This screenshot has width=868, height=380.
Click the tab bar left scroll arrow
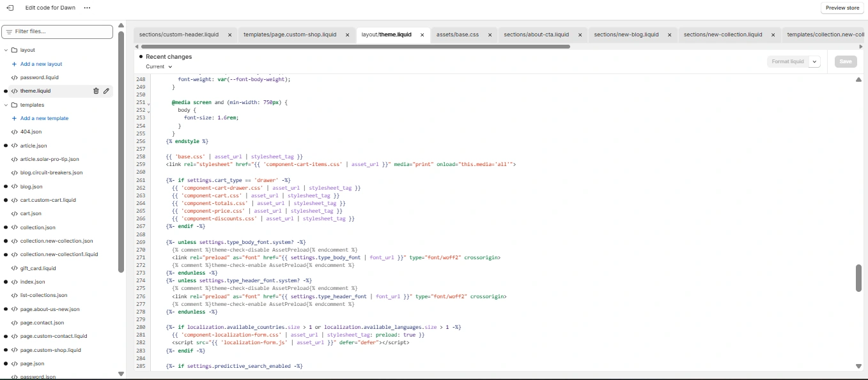pos(137,46)
